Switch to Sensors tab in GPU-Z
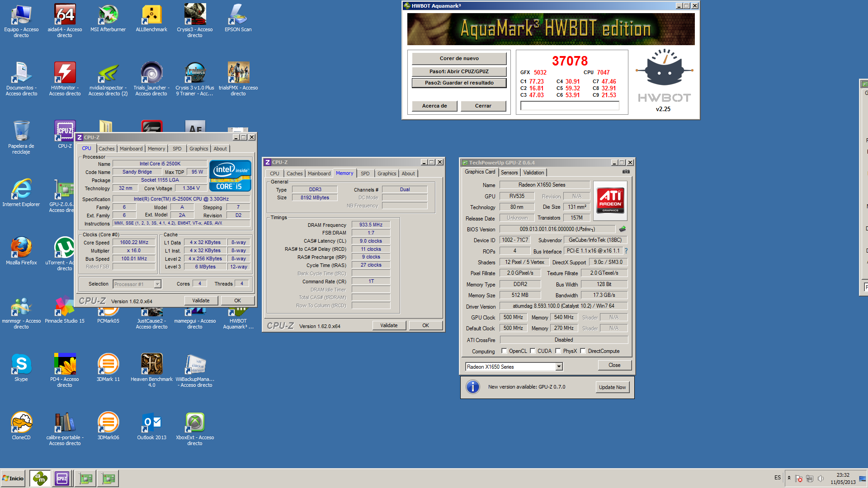 (509, 173)
